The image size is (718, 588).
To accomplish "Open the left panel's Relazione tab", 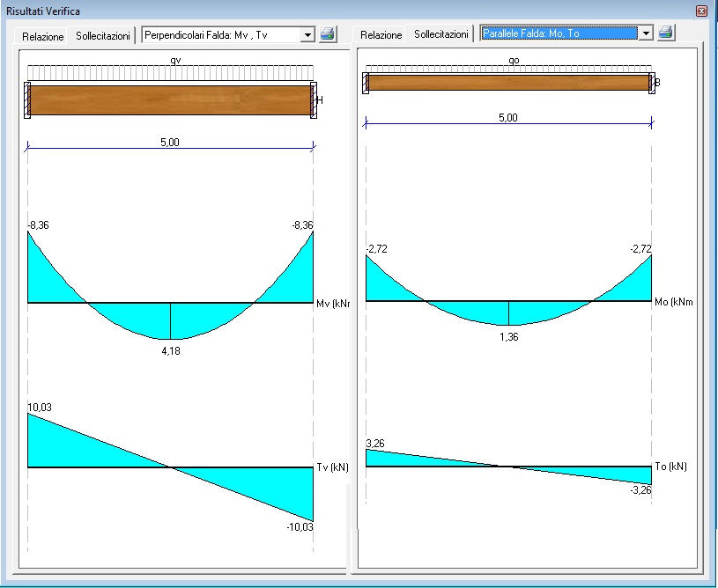I will tap(42, 36).
